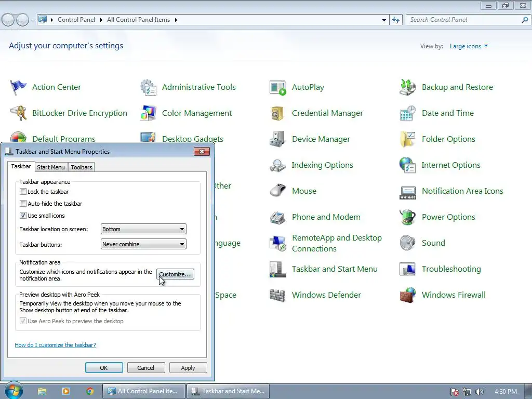Switch to the Toolbars tab
This screenshot has height=399, width=532.
point(82,167)
